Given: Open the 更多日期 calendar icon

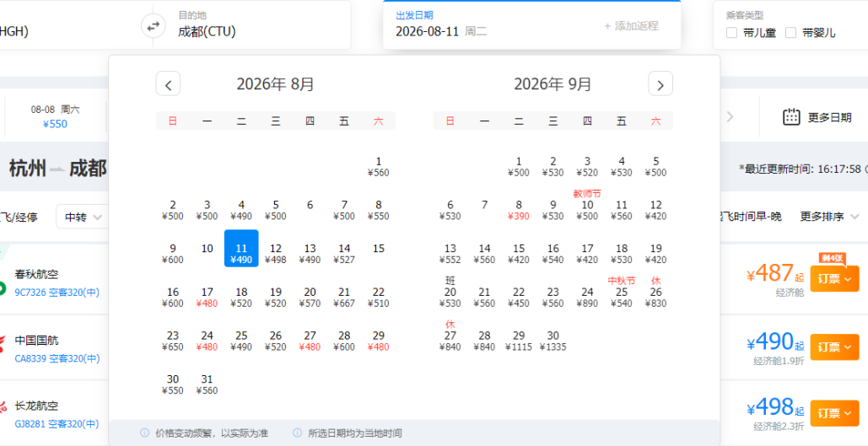Looking at the screenshot, I should coord(791,116).
